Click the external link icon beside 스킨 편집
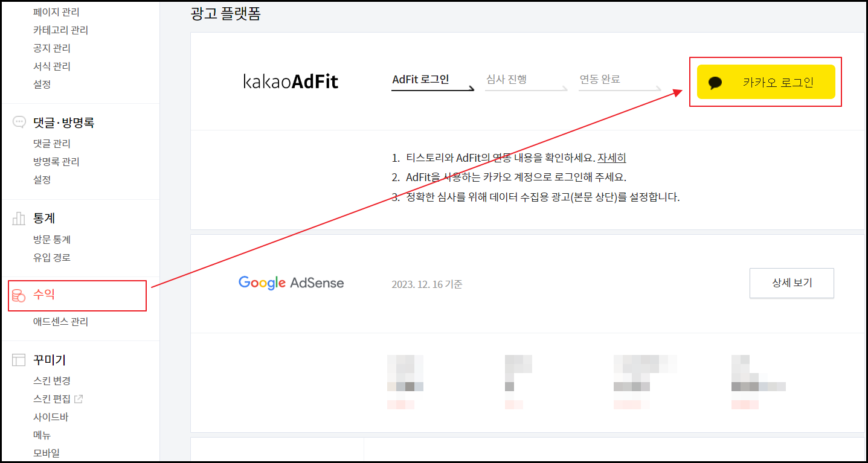 coord(79,399)
